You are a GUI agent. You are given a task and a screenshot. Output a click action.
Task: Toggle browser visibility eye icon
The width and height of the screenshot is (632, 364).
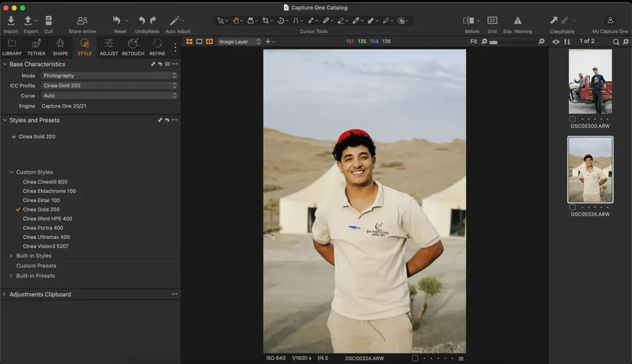pos(556,41)
